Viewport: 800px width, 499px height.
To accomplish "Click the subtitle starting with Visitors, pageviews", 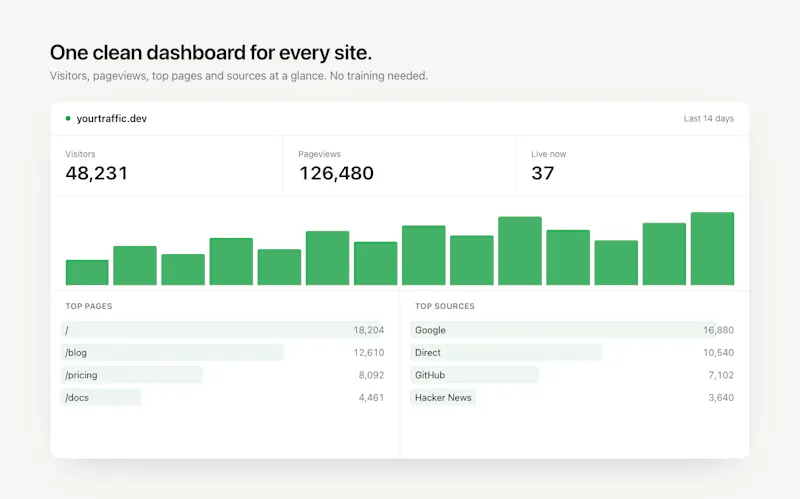I will point(239,76).
